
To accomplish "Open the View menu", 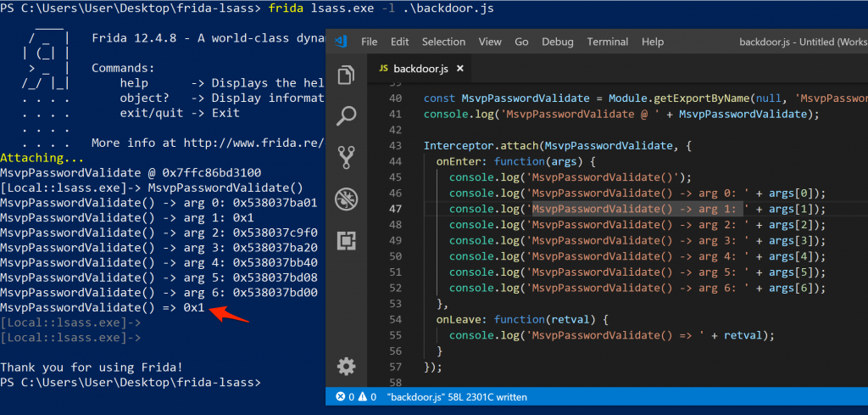I will (x=490, y=42).
